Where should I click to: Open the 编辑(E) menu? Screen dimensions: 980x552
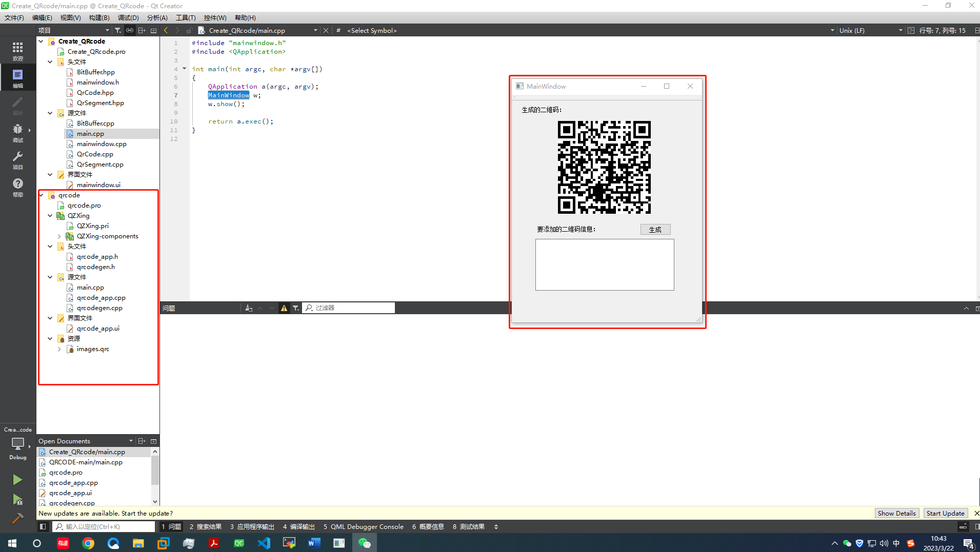42,17
